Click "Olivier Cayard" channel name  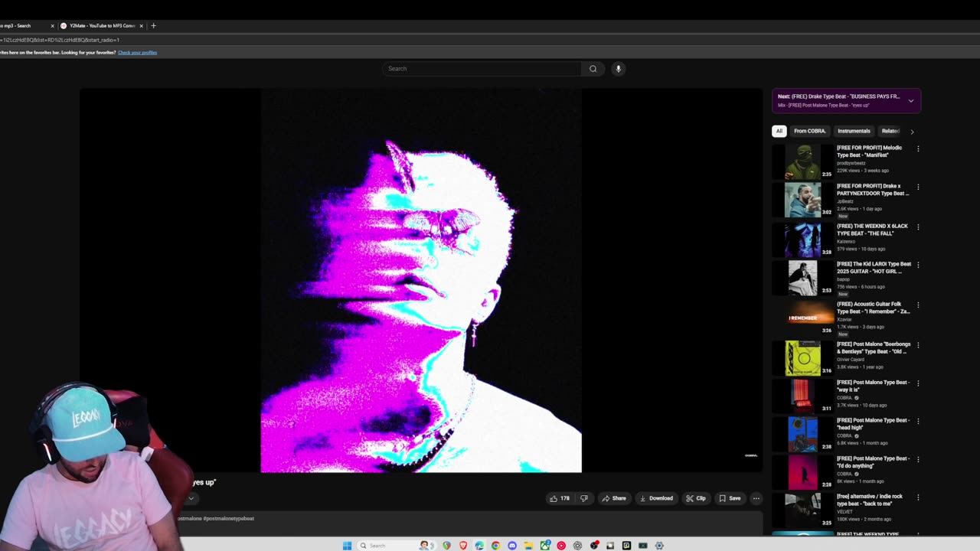(x=851, y=359)
